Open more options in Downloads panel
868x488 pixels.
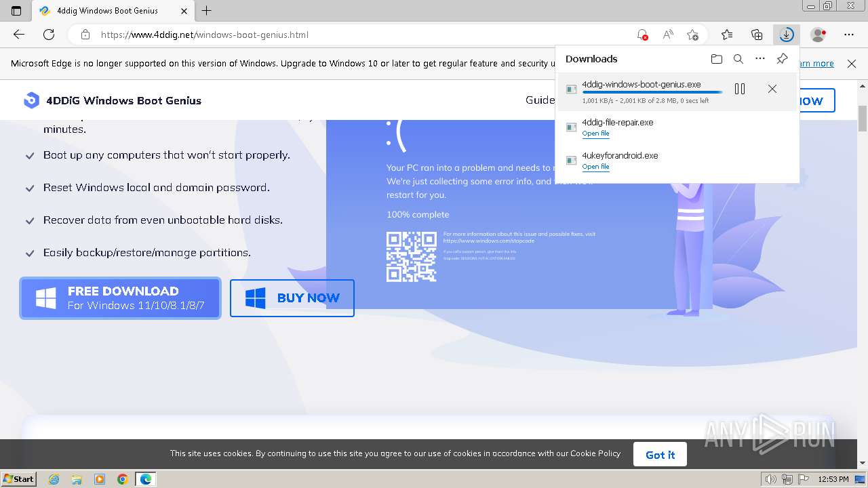click(x=760, y=59)
